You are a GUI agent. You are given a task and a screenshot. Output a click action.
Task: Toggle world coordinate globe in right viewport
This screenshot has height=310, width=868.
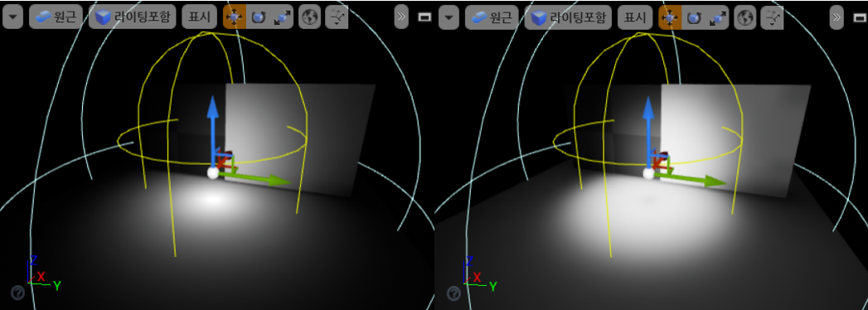[x=745, y=17]
